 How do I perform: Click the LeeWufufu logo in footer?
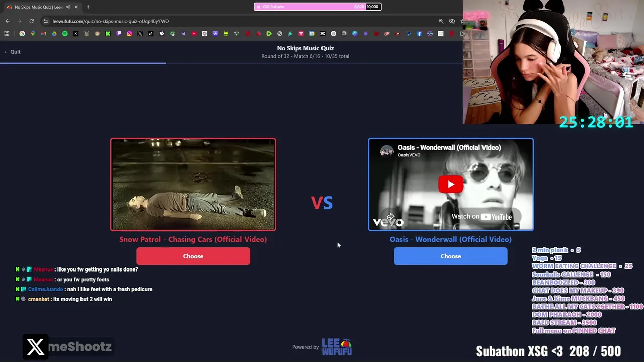pyautogui.click(x=337, y=347)
